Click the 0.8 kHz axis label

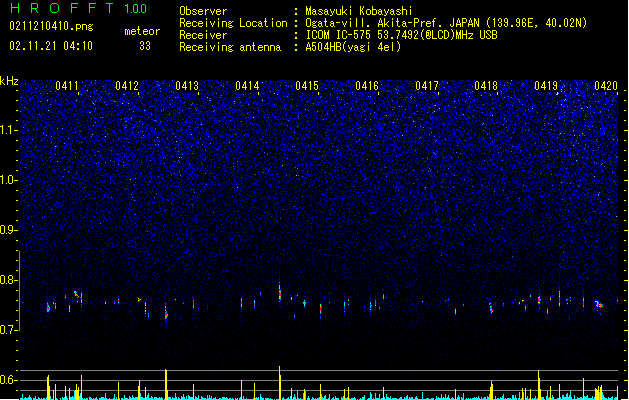(x=9, y=280)
